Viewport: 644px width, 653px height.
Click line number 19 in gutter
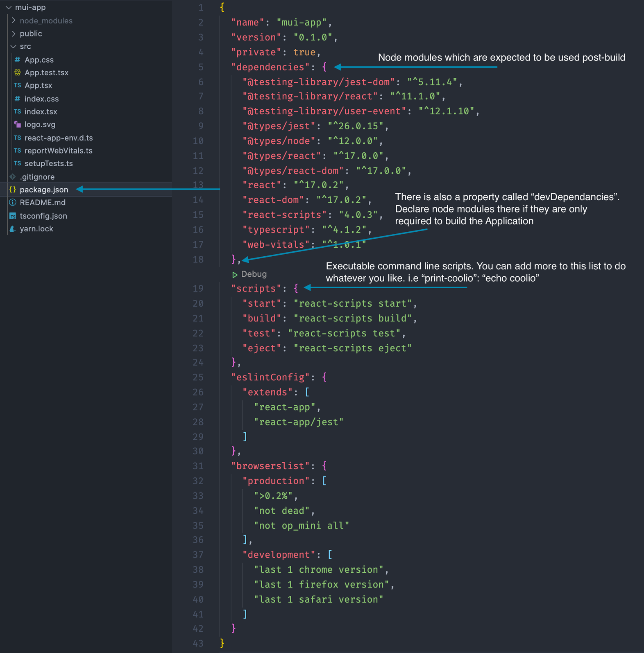[198, 289]
